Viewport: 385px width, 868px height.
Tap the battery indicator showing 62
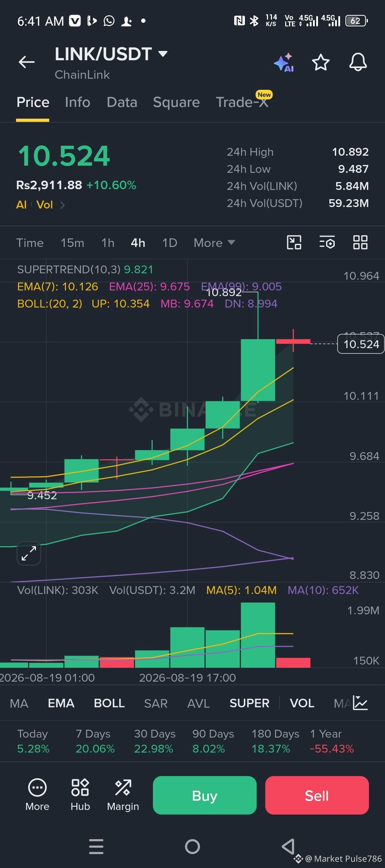pyautogui.click(x=356, y=21)
